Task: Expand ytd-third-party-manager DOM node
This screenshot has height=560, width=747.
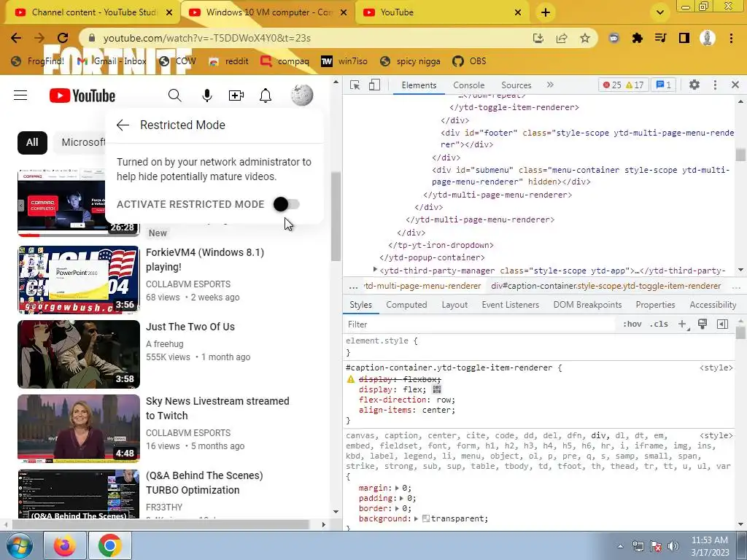Action: click(x=375, y=270)
